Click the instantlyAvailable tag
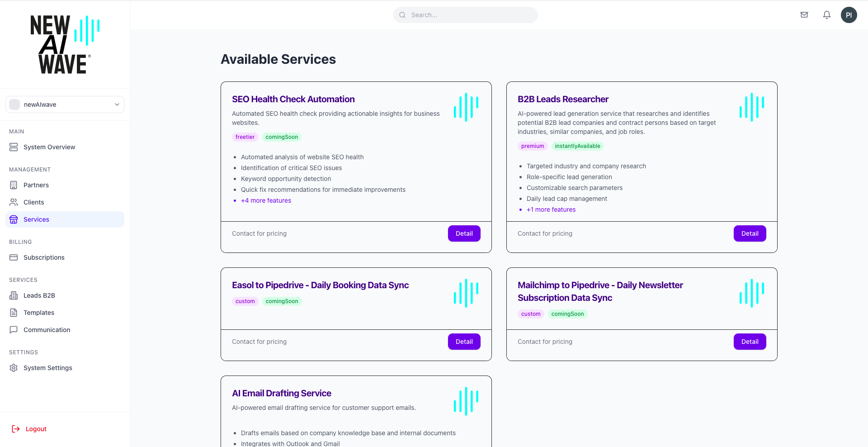Screen dimensions: 868x447 [x=578, y=146]
